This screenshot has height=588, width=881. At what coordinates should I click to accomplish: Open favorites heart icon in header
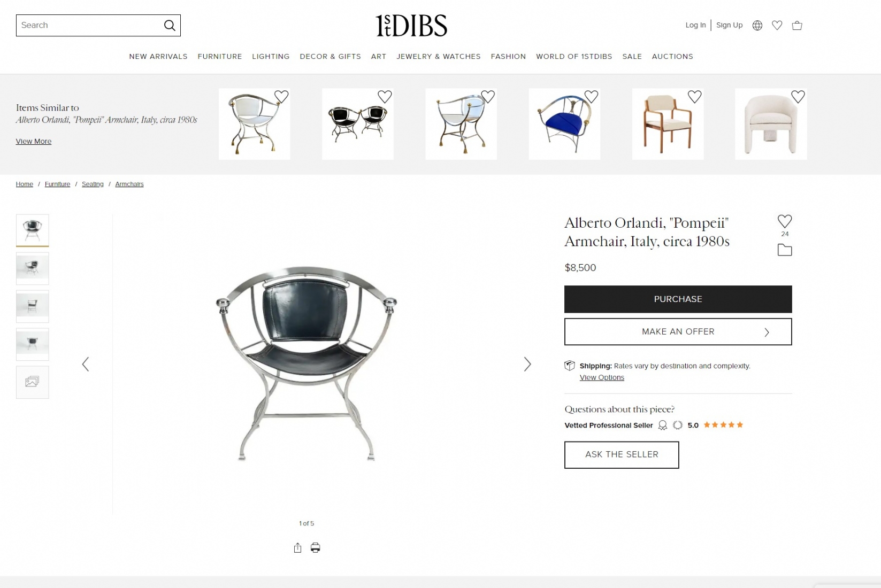(777, 25)
